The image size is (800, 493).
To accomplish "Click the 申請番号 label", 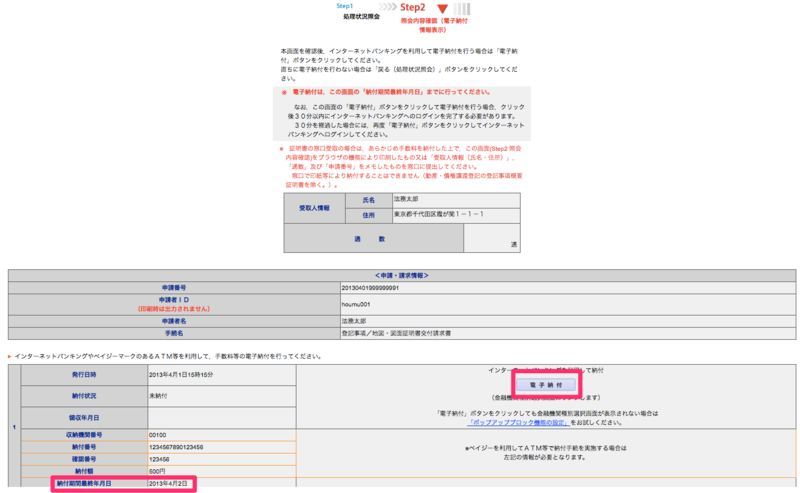I will tap(174, 288).
